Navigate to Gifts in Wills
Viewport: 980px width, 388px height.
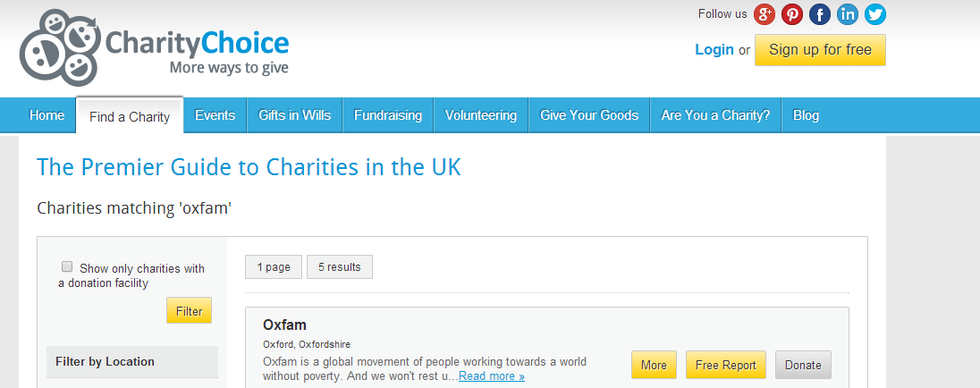[294, 115]
